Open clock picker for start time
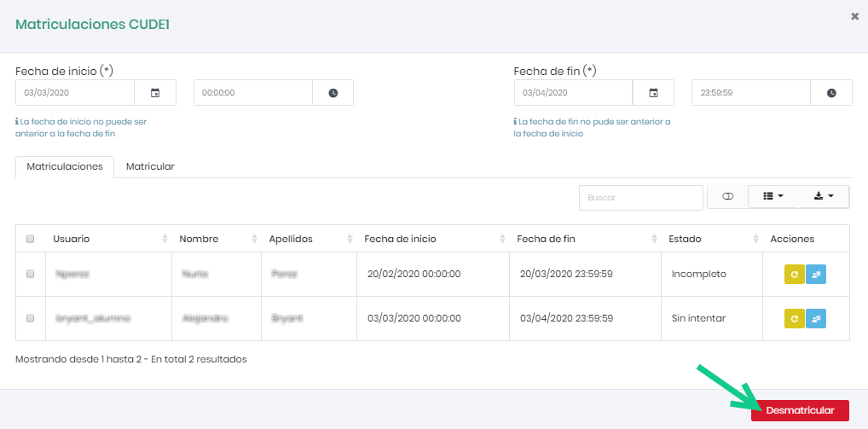868x429 pixels. (333, 93)
